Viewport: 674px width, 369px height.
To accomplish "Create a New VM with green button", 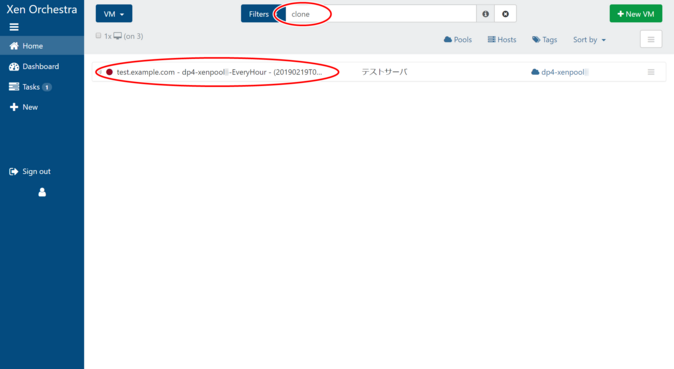I will click(x=636, y=14).
